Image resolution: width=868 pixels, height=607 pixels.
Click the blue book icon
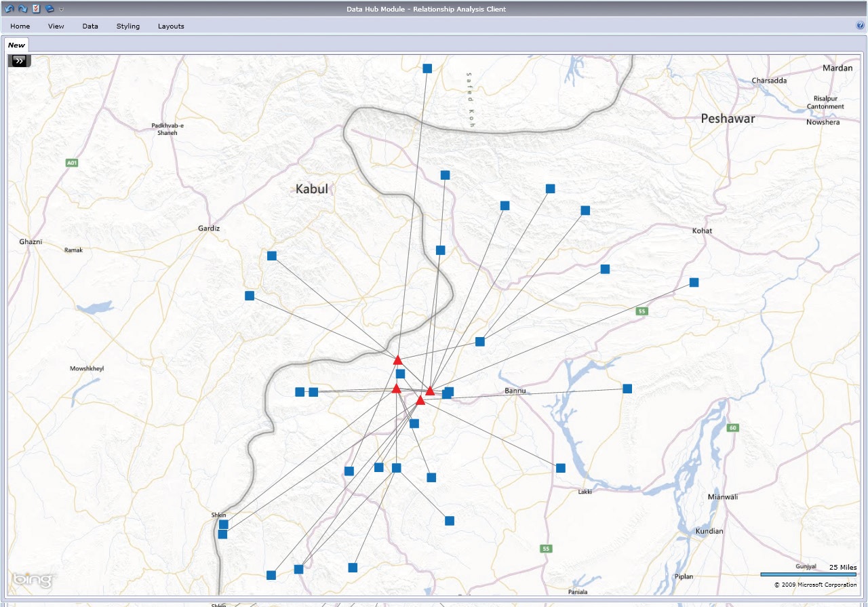point(50,9)
